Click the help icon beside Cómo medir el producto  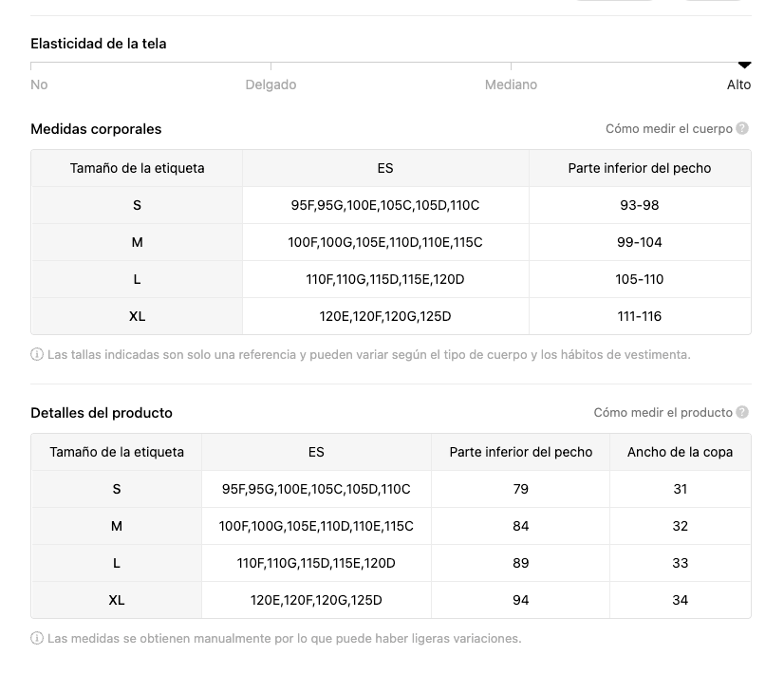coord(742,412)
